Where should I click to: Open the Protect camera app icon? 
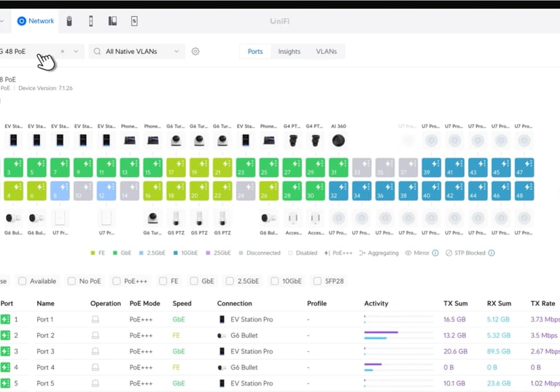click(69, 21)
